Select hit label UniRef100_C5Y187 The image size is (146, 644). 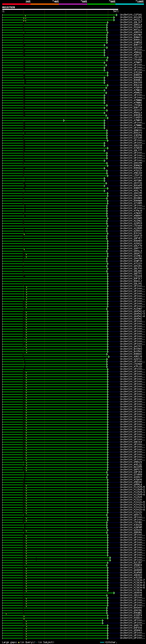(x=131, y=58)
